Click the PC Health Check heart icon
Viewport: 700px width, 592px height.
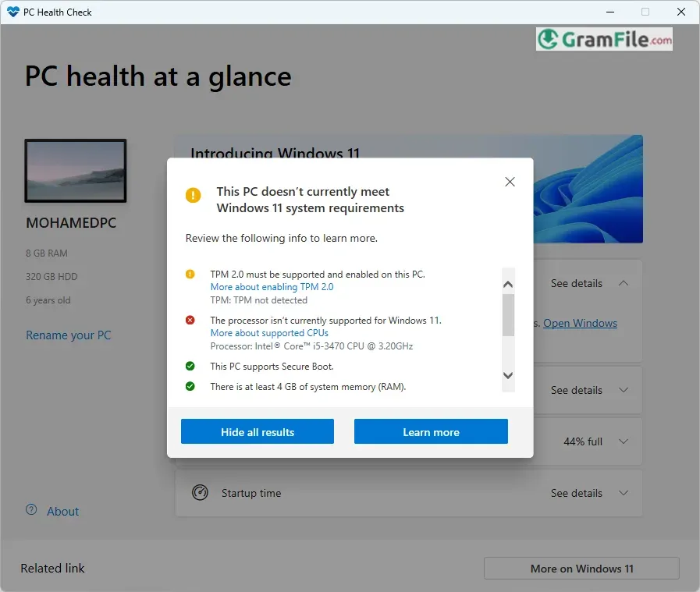coord(13,12)
